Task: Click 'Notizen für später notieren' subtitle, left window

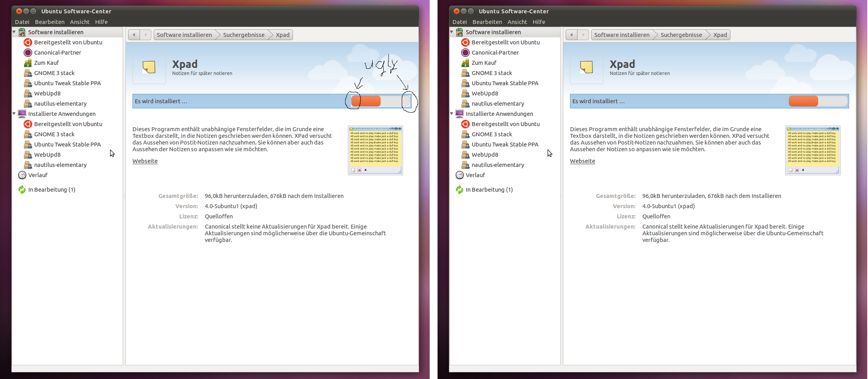Action: coord(202,73)
